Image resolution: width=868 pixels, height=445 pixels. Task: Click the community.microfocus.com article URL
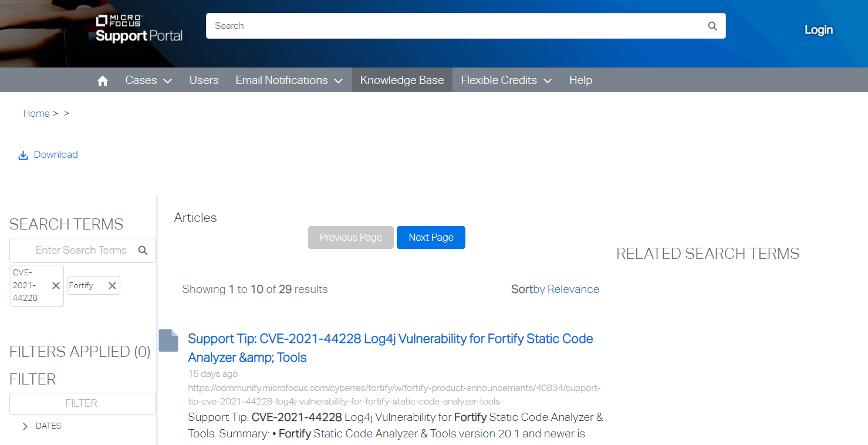[x=394, y=395]
